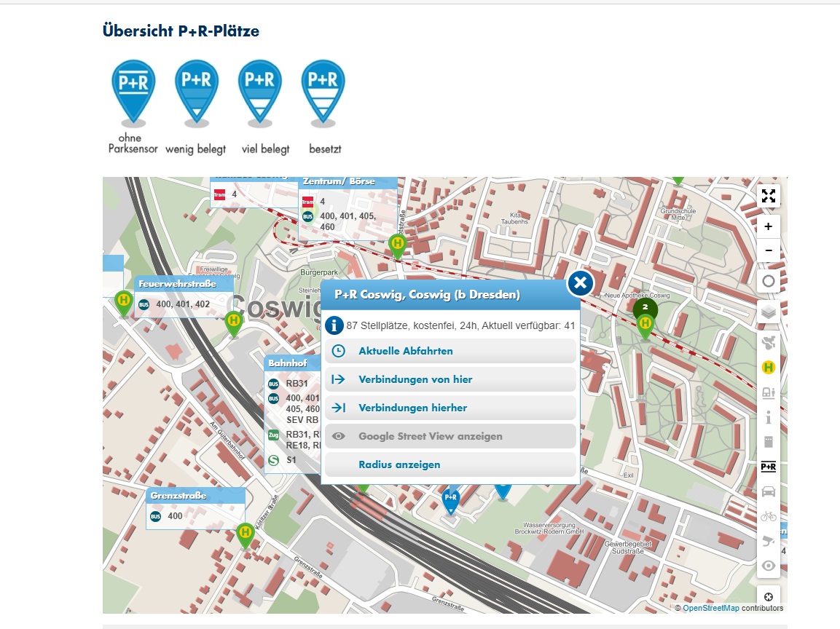Open Aktuelle Abfahrten
Image resolution: width=840 pixels, height=629 pixels.
(x=405, y=351)
